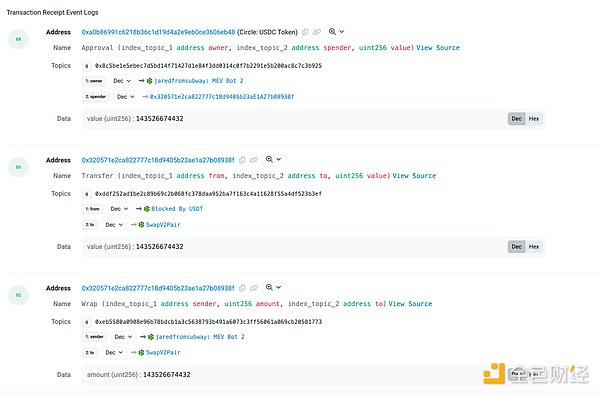Open Dec dropdown for from topic
The height and width of the screenshot is (395, 600).
click(x=119, y=209)
